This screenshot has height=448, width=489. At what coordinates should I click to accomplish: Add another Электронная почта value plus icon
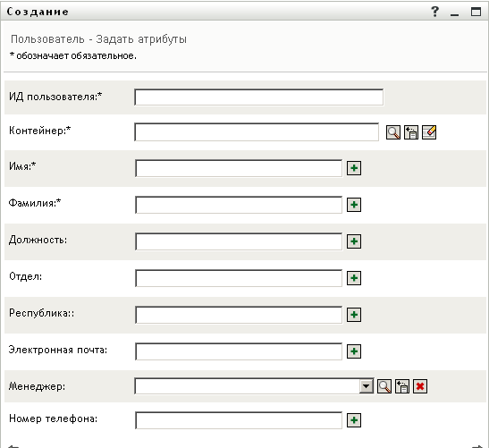pos(354,351)
